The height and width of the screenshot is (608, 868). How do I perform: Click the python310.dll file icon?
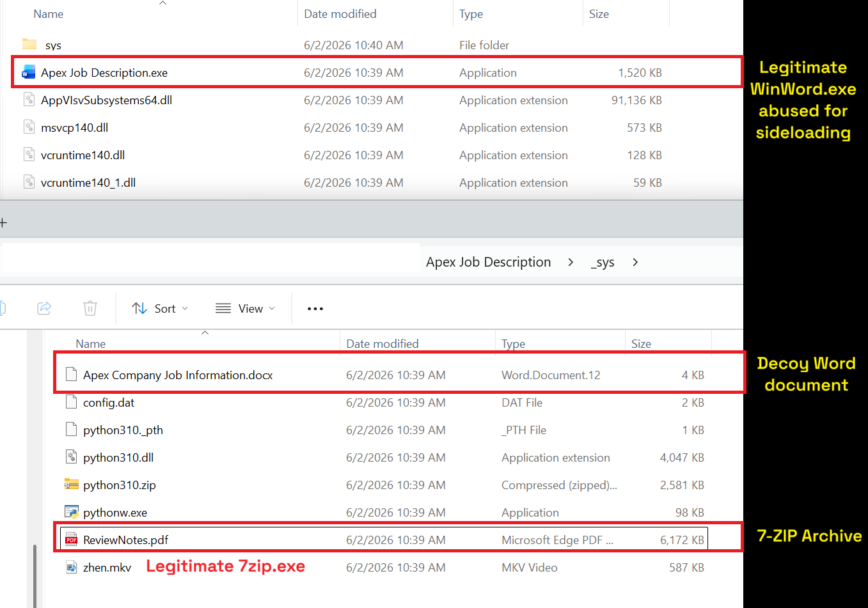point(72,457)
